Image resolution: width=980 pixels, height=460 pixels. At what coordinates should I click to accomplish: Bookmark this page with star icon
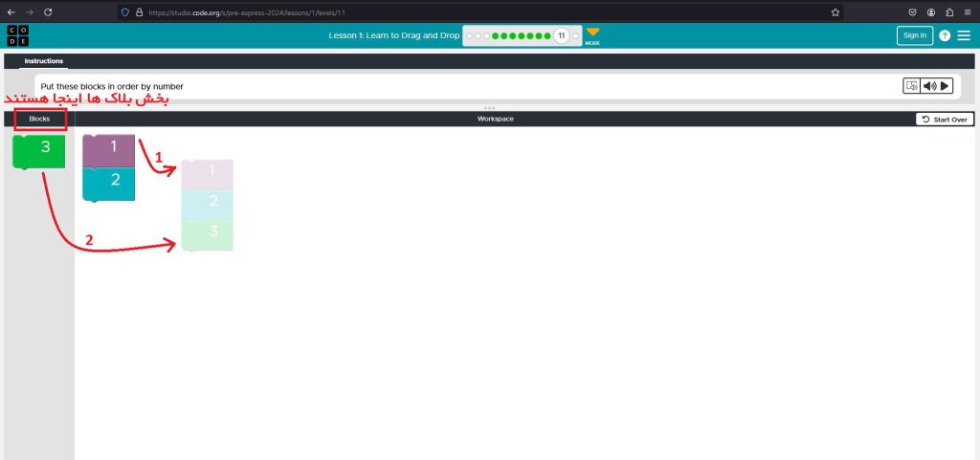coord(835,12)
